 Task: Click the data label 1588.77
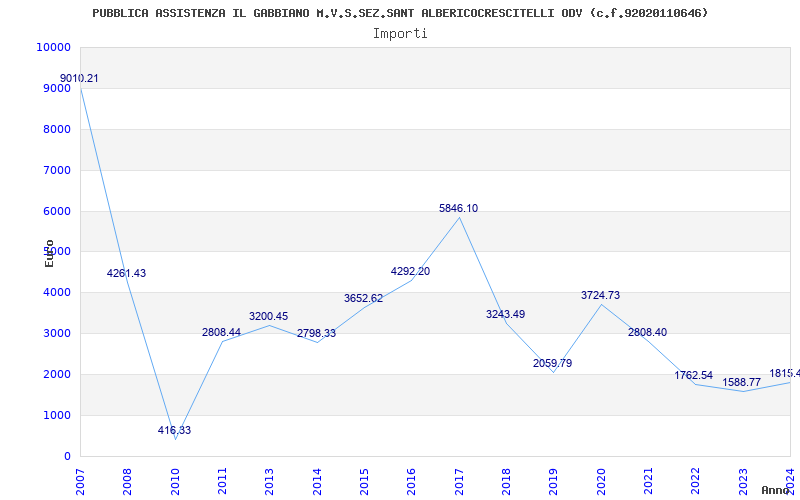(x=741, y=383)
